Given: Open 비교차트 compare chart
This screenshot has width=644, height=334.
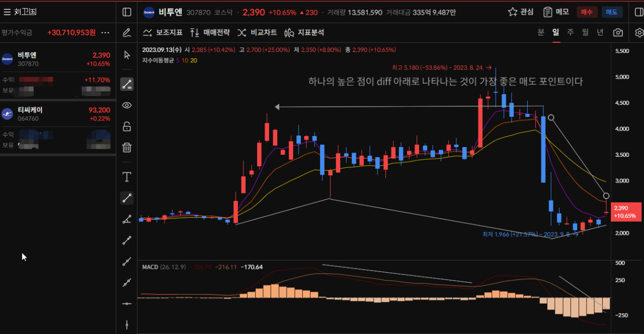Looking at the screenshot, I should (257, 33).
